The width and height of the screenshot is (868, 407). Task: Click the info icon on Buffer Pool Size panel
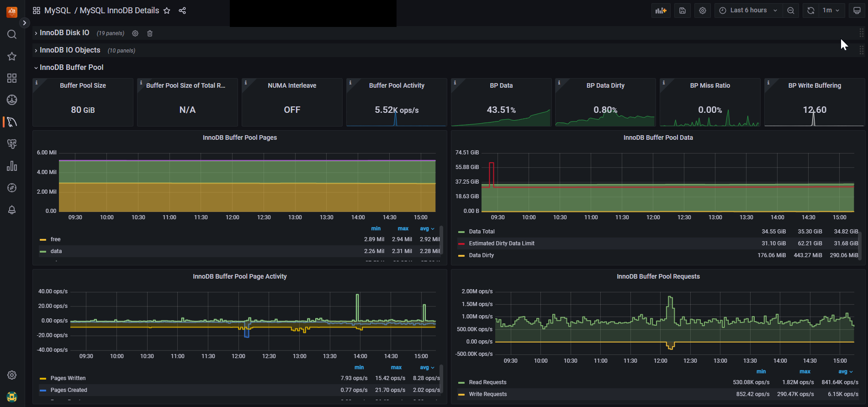pos(37,83)
